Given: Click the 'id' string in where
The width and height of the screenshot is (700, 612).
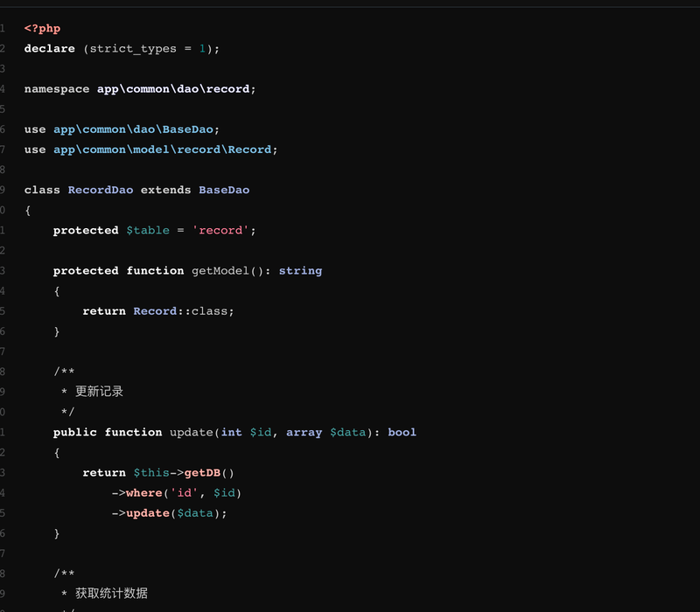Looking at the screenshot, I should pyautogui.click(x=184, y=493).
